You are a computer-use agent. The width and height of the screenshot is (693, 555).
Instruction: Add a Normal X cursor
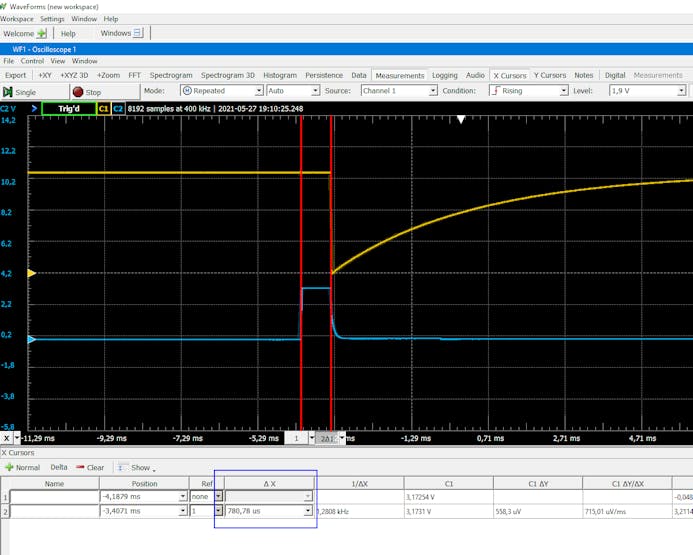tap(22, 467)
